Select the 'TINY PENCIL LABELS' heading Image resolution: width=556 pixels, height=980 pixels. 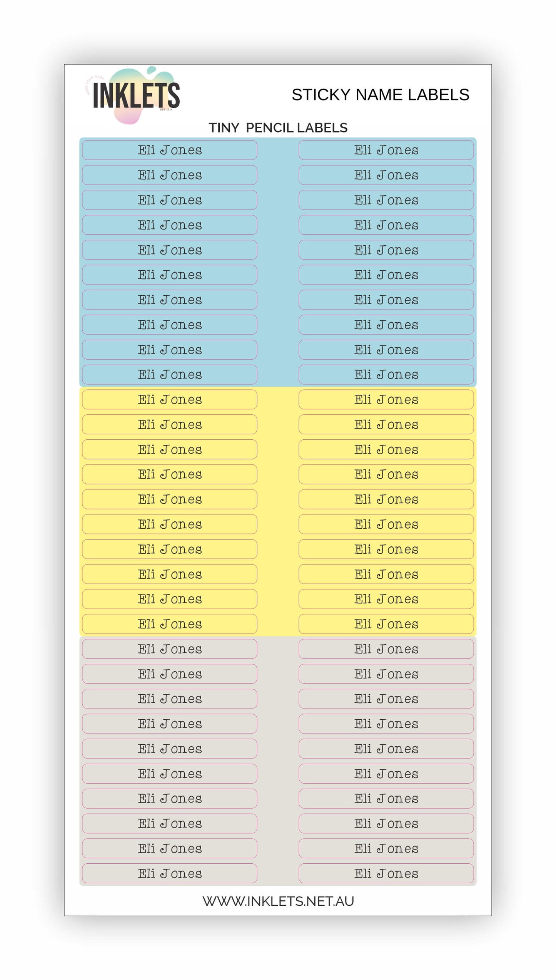pyautogui.click(x=278, y=128)
